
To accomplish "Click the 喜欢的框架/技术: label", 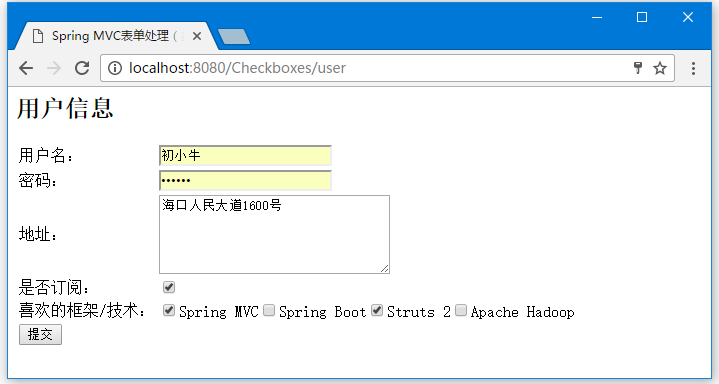I will [82, 311].
